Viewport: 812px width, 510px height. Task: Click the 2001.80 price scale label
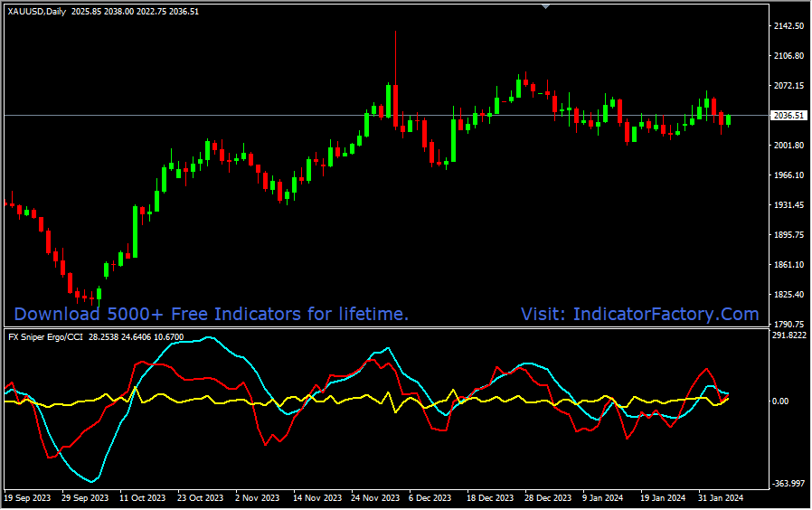click(x=788, y=146)
